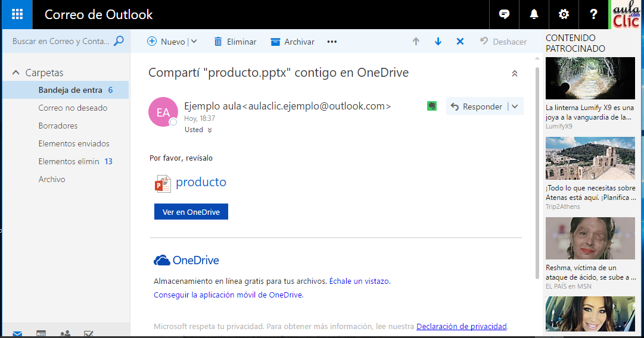
Task: Click the Evernote add-in icon
Action: [433, 106]
